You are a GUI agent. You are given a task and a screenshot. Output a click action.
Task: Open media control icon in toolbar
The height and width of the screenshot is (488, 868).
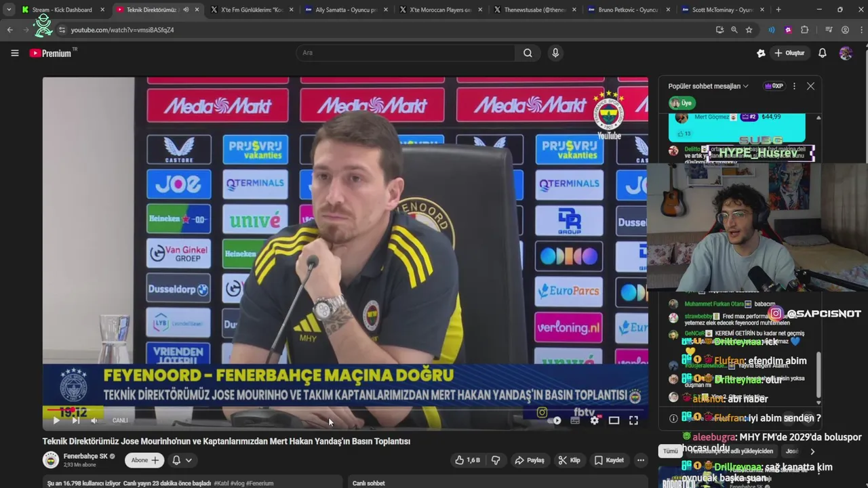tap(829, 30)
